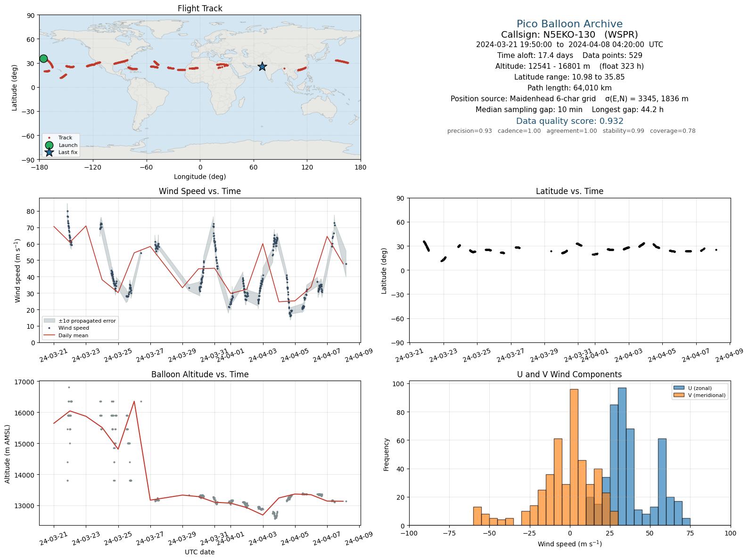Viewport: 749px width, 560px height.
Task: Select the Longitude (deg) axis label
Action: (200, 177)
